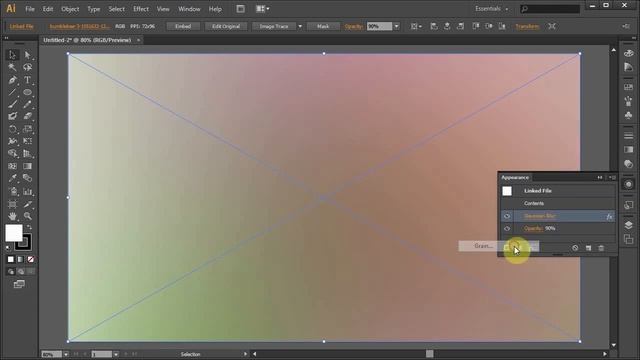The height and width of the screenshot is (360, 640).
Task: Click the Edit Original button
Action: 226,26
